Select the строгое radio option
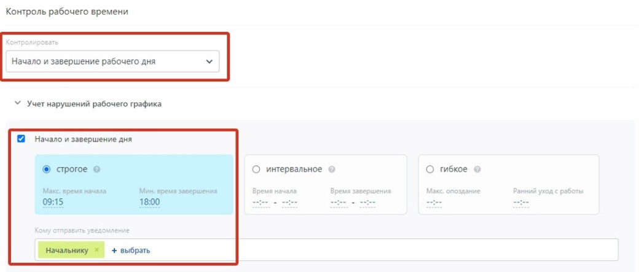The height and width of the screenshot is (272, 644). tap(47, 169)
